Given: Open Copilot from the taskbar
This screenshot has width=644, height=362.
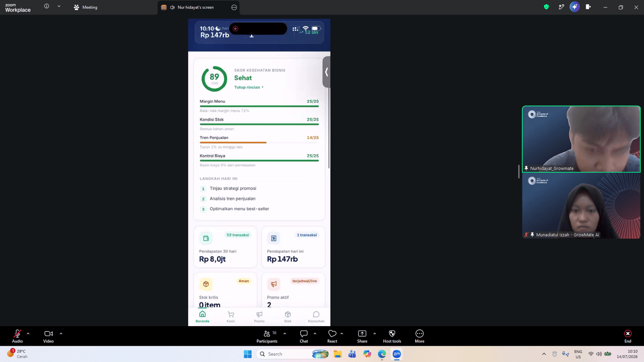Looking at the screenshot, I should point(367,354).
